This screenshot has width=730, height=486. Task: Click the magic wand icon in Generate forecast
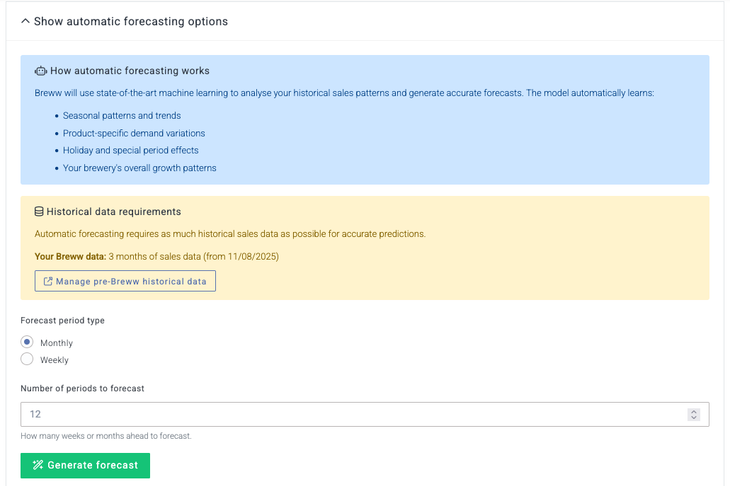38,465
